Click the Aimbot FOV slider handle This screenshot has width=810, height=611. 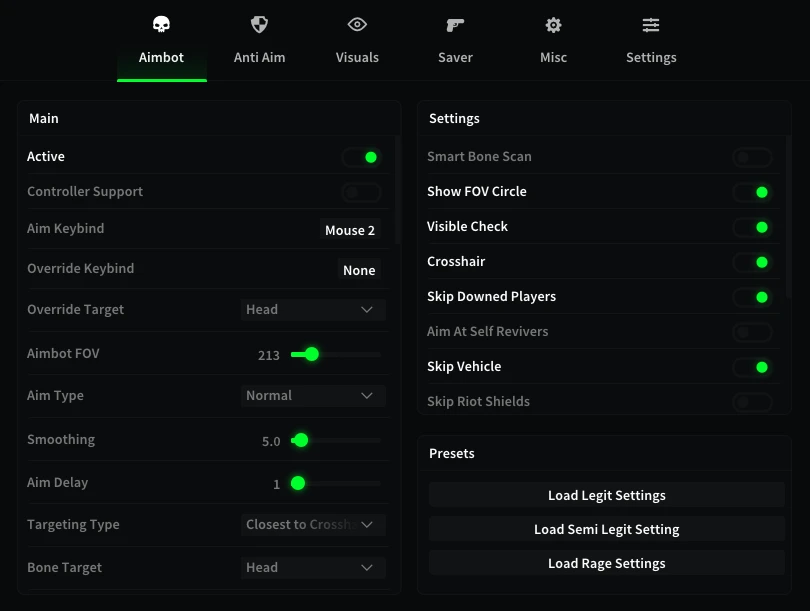(x=311, y=354)
